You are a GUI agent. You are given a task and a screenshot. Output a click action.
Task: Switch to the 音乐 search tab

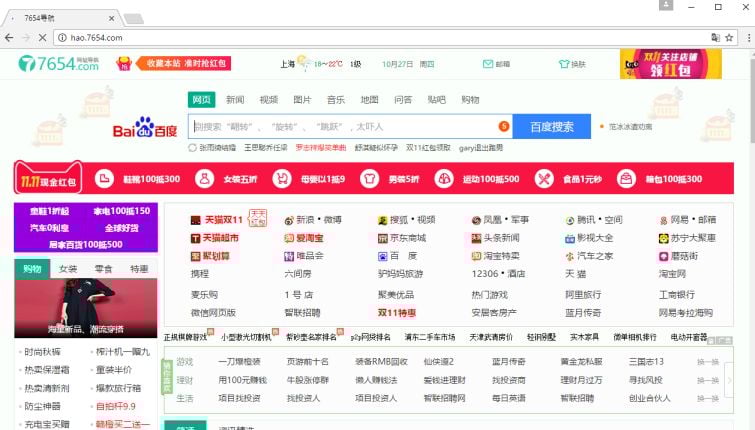[x=336, y=100]
